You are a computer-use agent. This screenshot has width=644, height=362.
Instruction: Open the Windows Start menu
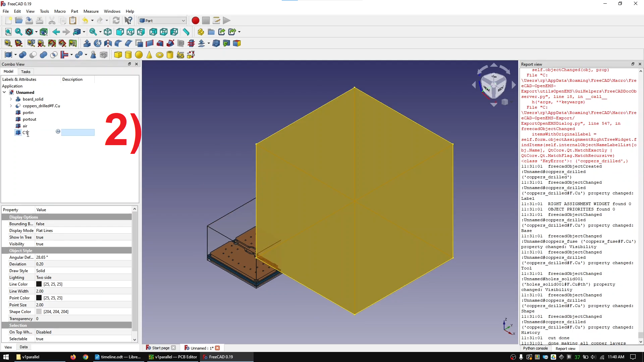pyautogui.click(x=6, y=357)
